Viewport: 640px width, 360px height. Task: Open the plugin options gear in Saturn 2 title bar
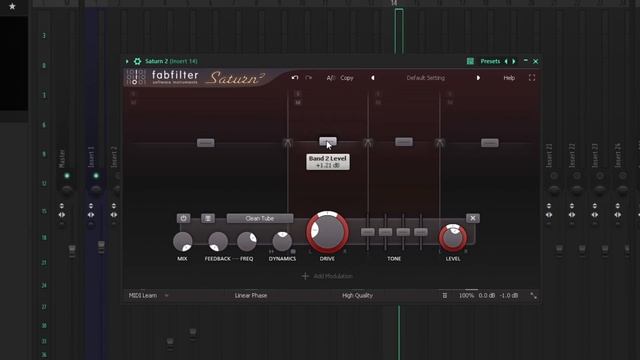tap(138, 61)
